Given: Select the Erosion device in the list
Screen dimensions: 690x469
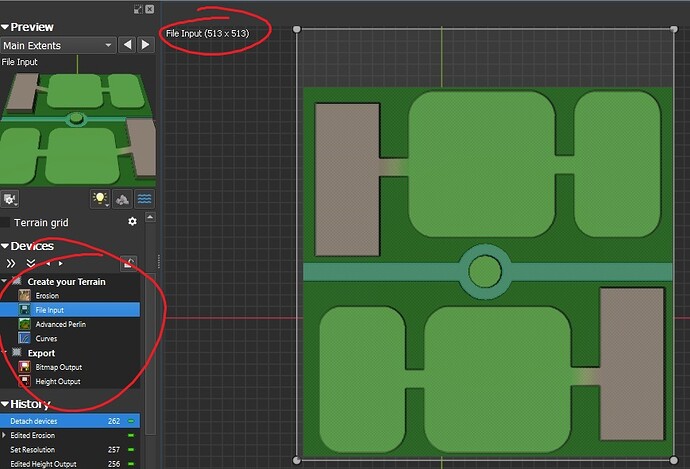Looking at the screenshot, I should point(47,296).
